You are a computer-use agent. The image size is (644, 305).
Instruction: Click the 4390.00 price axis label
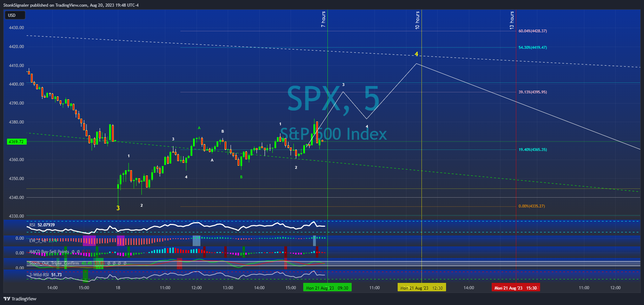[x=16, y=103]
